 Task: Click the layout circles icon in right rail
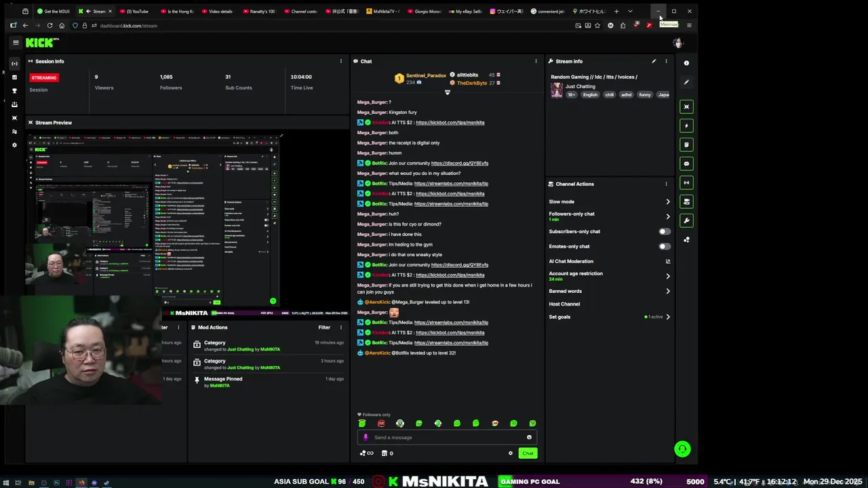[x=686, y=239]
